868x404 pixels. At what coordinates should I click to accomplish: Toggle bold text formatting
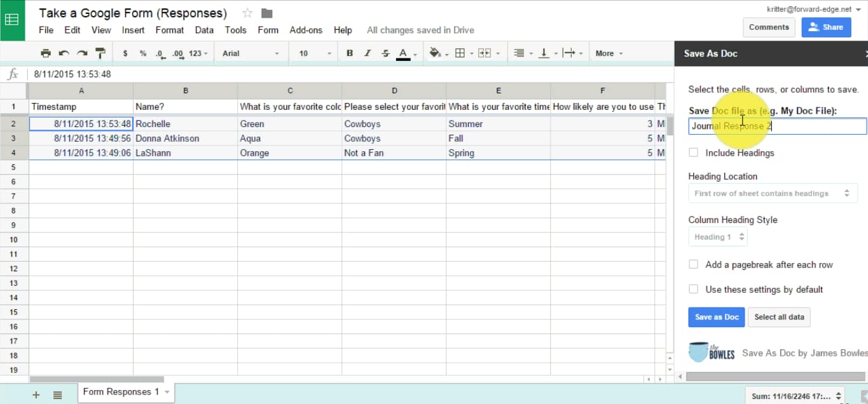350,53
